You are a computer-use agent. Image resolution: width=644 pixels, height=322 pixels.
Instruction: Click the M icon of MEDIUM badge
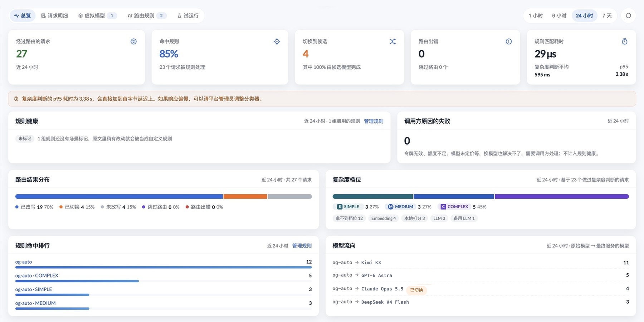(x=391, y=207)
